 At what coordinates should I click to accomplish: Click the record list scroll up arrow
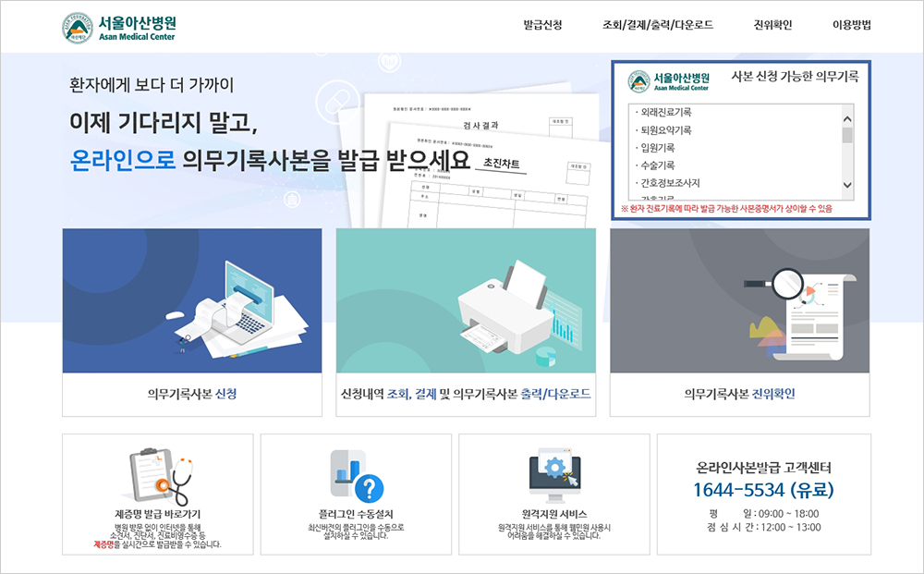coord(847,119)
